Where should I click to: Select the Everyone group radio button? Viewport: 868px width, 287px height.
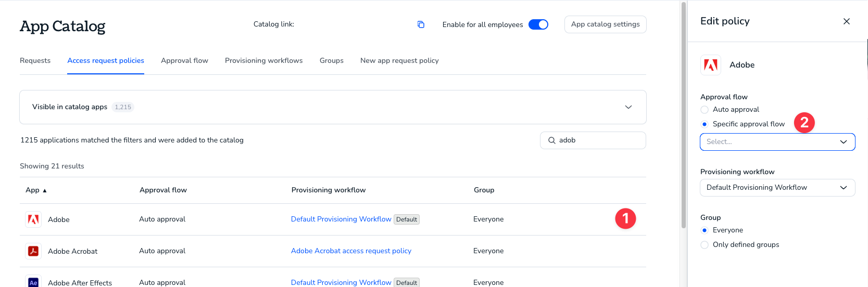(705, 230)
